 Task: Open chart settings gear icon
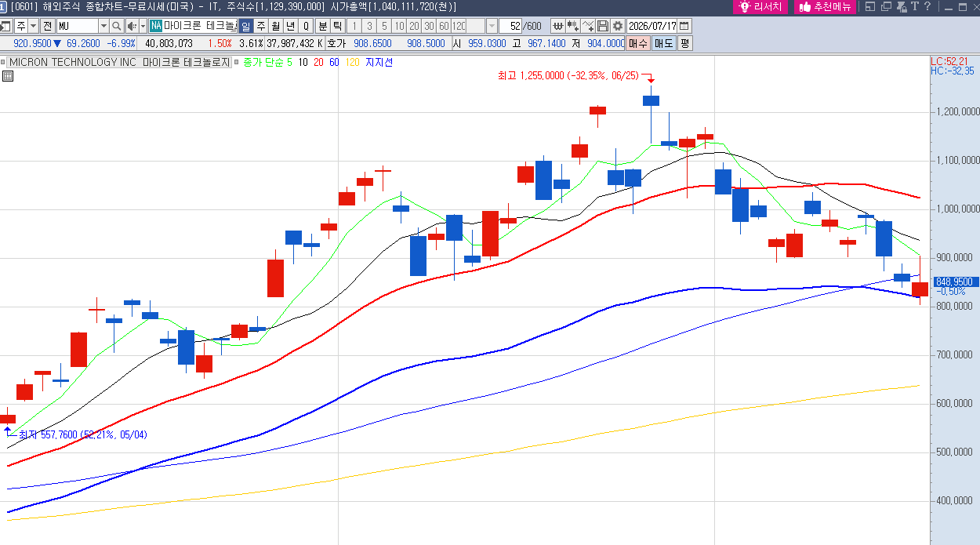click(618, 26)
